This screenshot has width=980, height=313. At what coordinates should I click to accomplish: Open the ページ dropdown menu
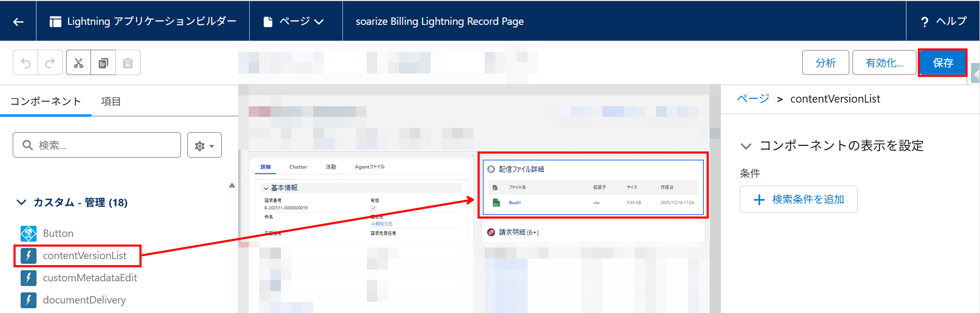pyautogui.click(x=295, y=22)
